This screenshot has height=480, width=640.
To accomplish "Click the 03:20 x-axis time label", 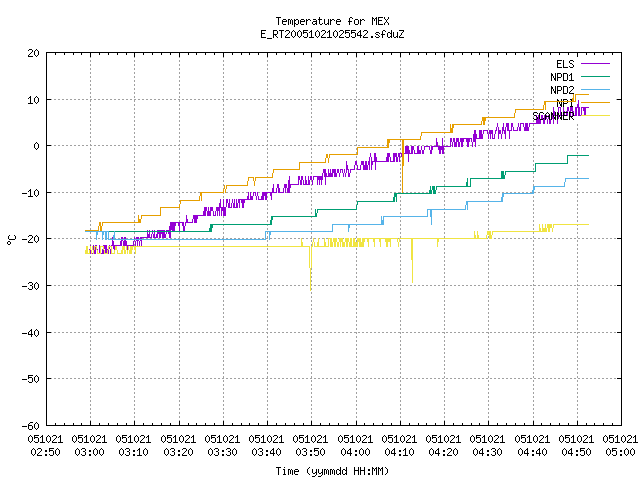I will pos(178,452).
